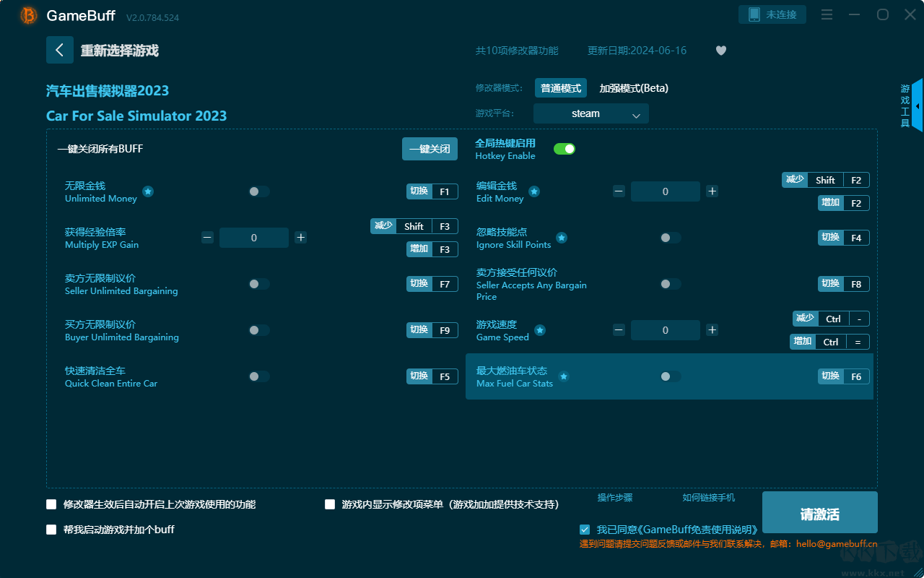Click 减少 Ctrl - hotkey for Game Speed
This screenshot has width=924, height=578.
click(x=831, y=319)
